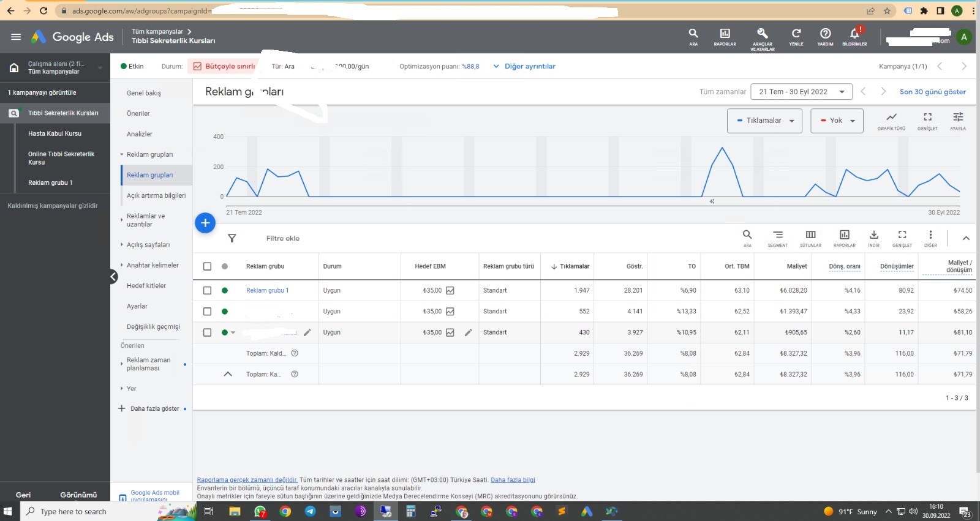Open the DİĞER three-dot menu
The height and width of the screenshot is (521, 980).
pos(930,238)
